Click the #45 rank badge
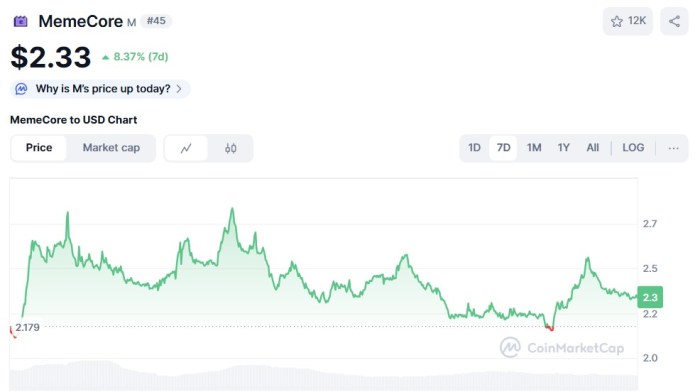Image resolution: width=700 pixels, height=392 pixels. tap(156, 21)
